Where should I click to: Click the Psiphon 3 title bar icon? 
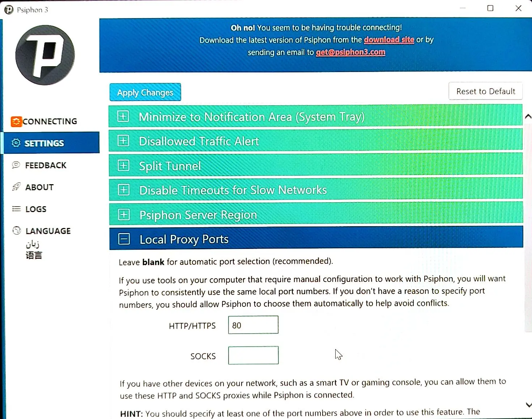click(x=9, y=10)
